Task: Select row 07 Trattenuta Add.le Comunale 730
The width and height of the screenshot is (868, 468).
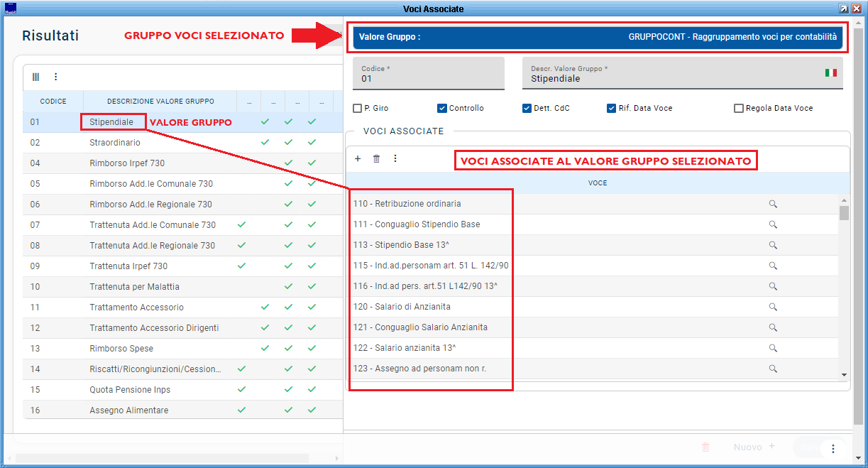Action: pos(182,225)
